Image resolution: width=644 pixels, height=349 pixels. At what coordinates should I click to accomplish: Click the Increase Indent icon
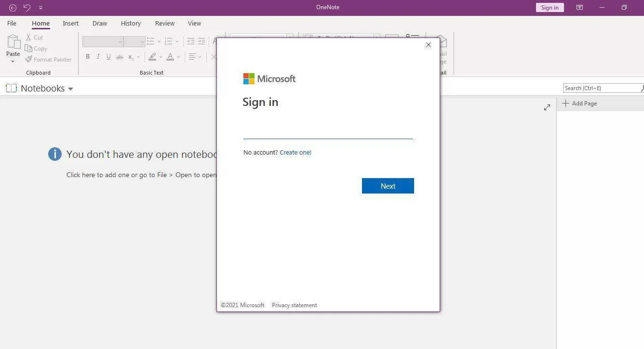click(201, 41)
